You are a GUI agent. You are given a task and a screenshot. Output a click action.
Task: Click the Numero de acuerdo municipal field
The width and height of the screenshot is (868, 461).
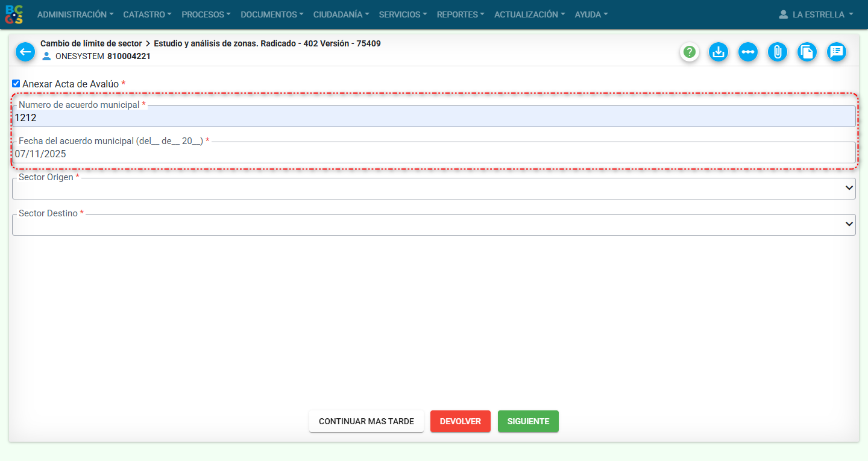point(433,118)
